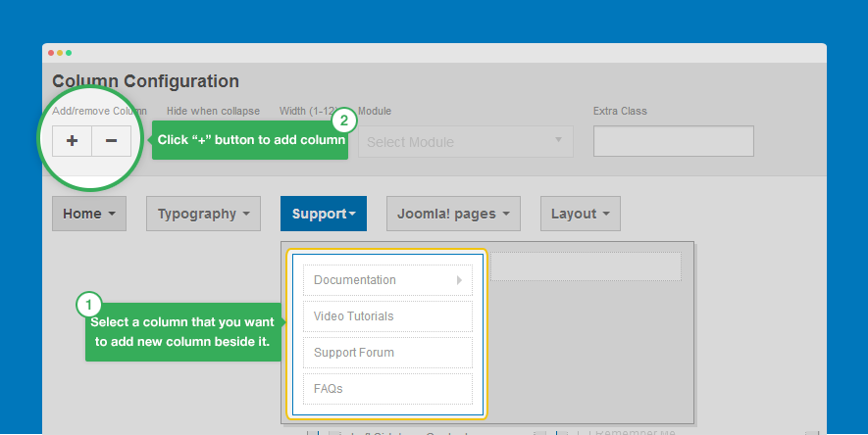The width and height of the screenshot is (868, 435).
Task: Focus the Extra Class input field
Action: [x=673, y=141]
